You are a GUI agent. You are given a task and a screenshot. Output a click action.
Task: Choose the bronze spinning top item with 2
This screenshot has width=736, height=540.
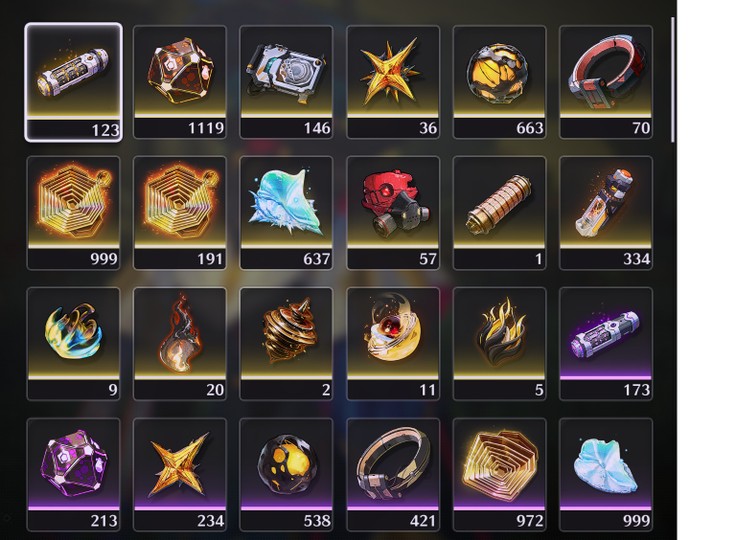coord(286,344)
